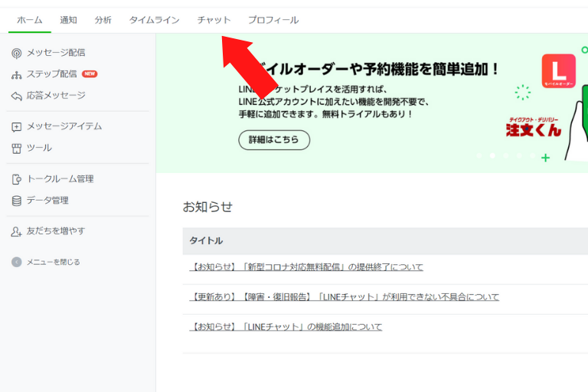Click the お知らせ section heading
This screenshot has width=588, height=392.
pos(207,207)
